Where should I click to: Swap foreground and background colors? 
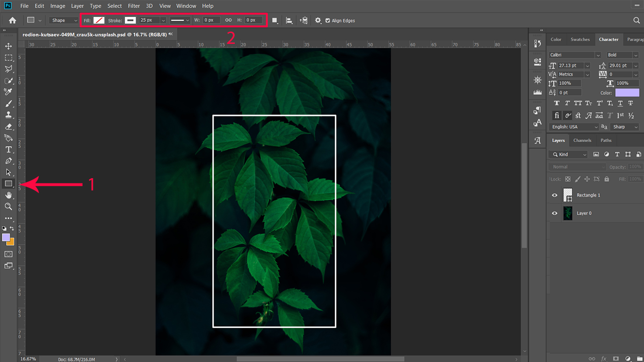point(12,229)
